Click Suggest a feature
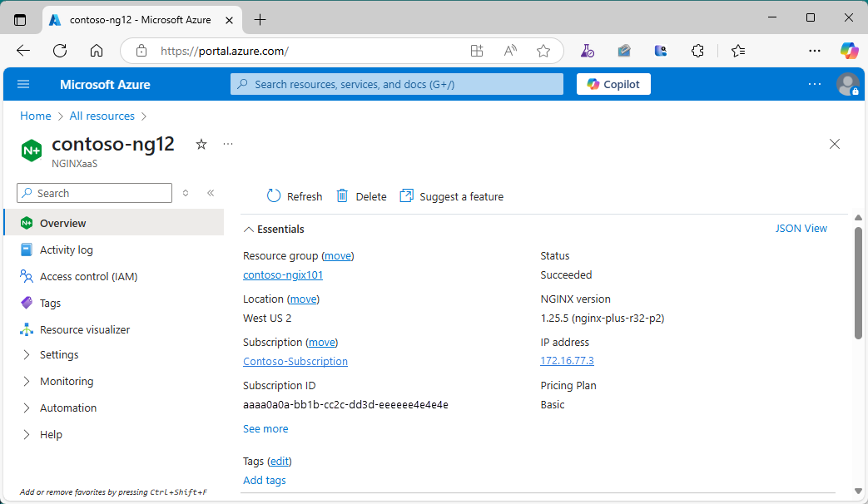Viewport: 868px width, 504px height. click(452, 196)
